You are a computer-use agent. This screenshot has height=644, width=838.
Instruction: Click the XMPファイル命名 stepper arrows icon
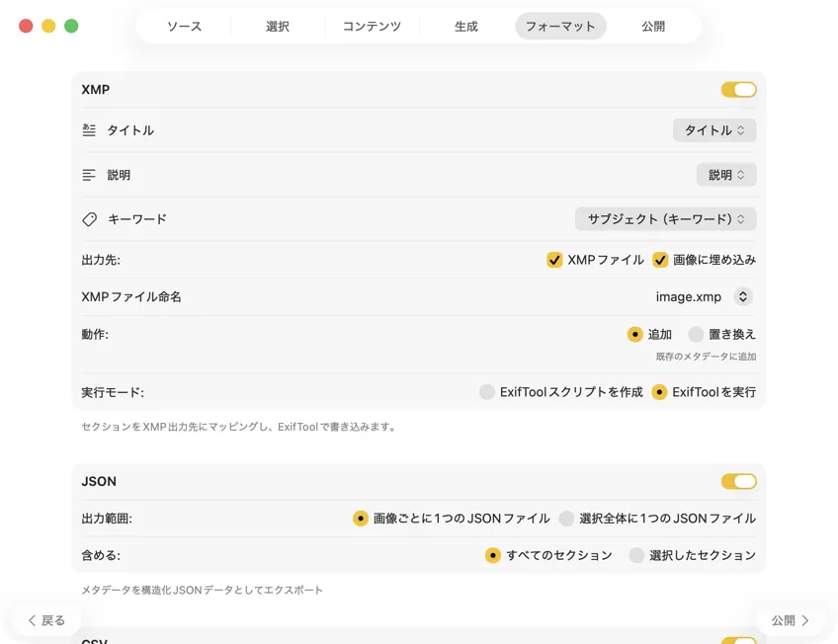(x=743, y=296)
